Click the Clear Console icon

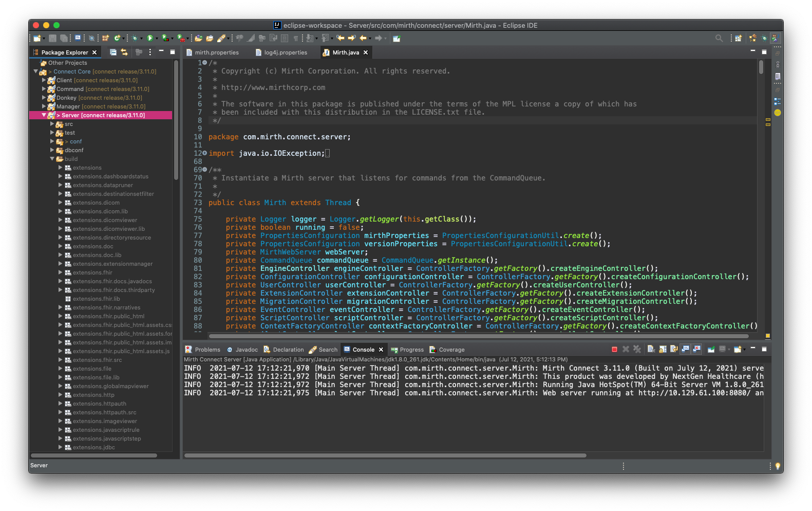[651, 349]
